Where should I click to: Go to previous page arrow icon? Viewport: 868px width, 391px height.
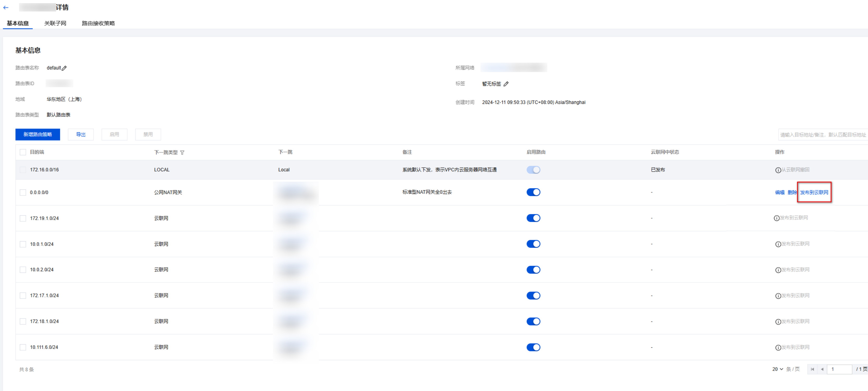point(822,369)
